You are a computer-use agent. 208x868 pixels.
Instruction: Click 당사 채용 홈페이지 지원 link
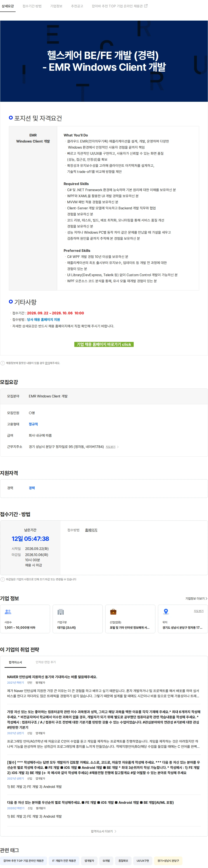[x=43, y=319]
